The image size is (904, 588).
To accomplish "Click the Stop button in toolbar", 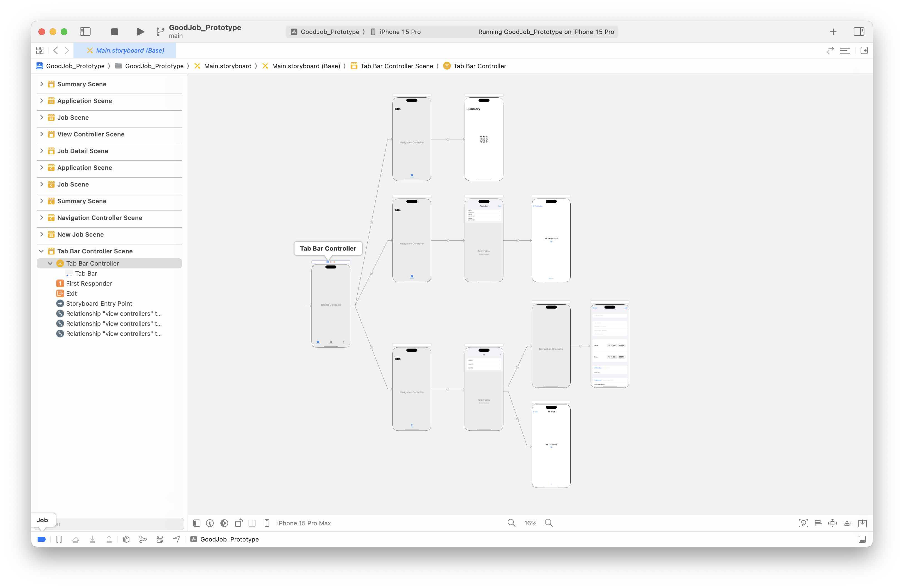I will (114, 31).
